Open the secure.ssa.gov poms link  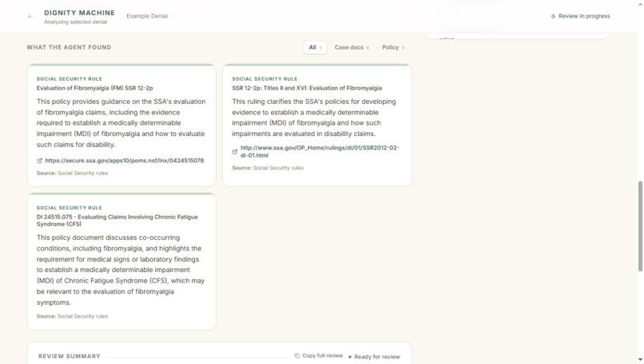(125, 161)
